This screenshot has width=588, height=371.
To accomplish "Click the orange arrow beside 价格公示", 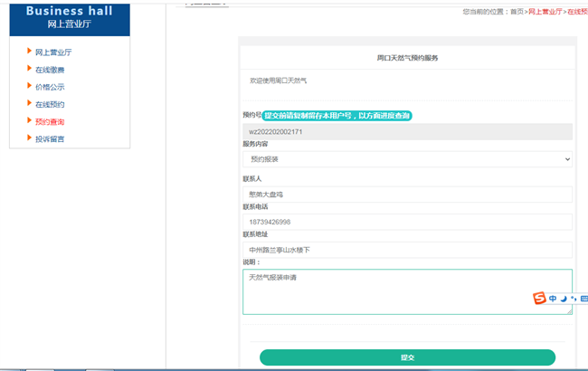I will coord(29,86).
